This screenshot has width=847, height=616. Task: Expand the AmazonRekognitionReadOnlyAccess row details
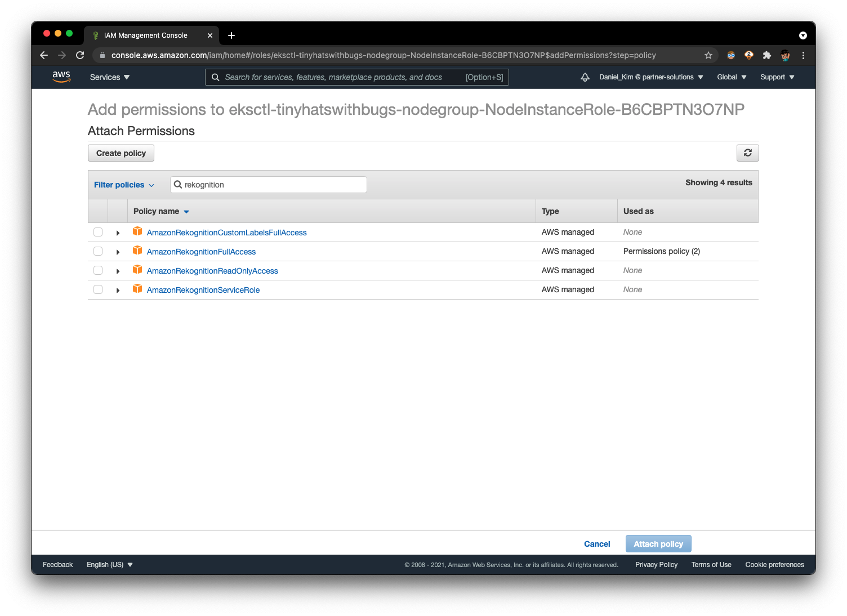[118, 271]
